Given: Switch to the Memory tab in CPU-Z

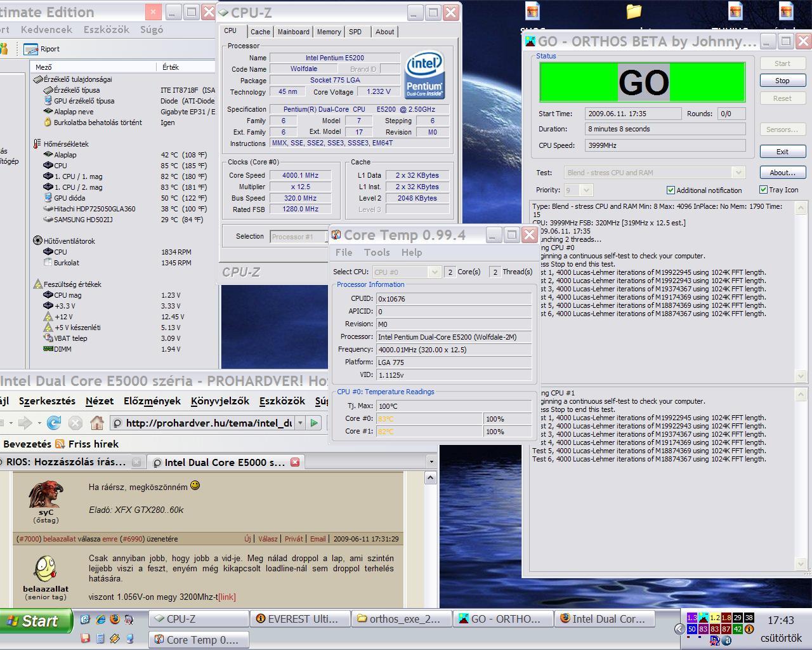Looking at the screenshot, I should [329, 32].
